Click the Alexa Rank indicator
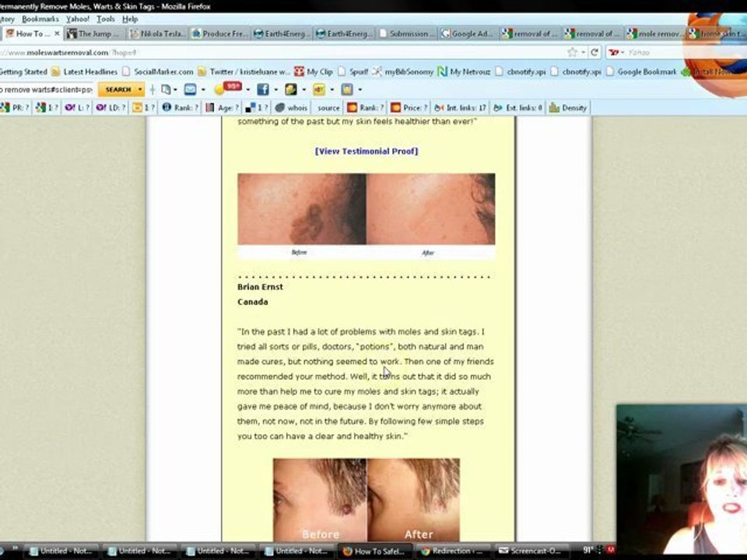 pos(180,107)
